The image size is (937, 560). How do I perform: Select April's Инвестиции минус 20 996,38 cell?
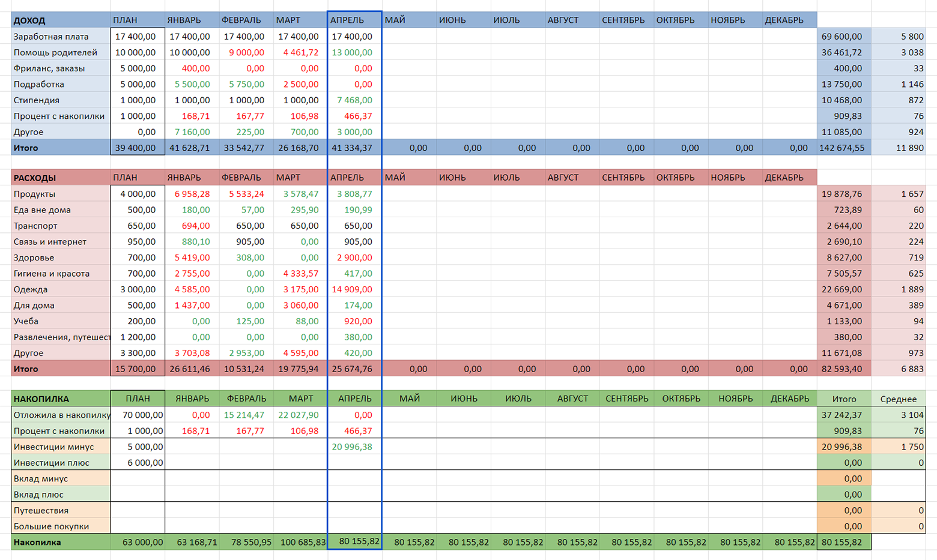354,447
